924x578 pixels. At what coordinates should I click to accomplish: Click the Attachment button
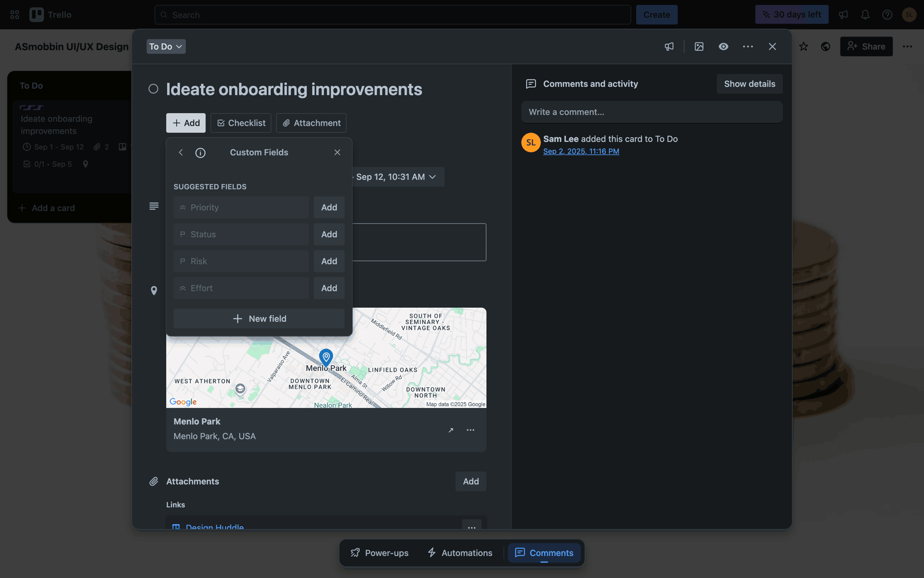tap(311, 123)
